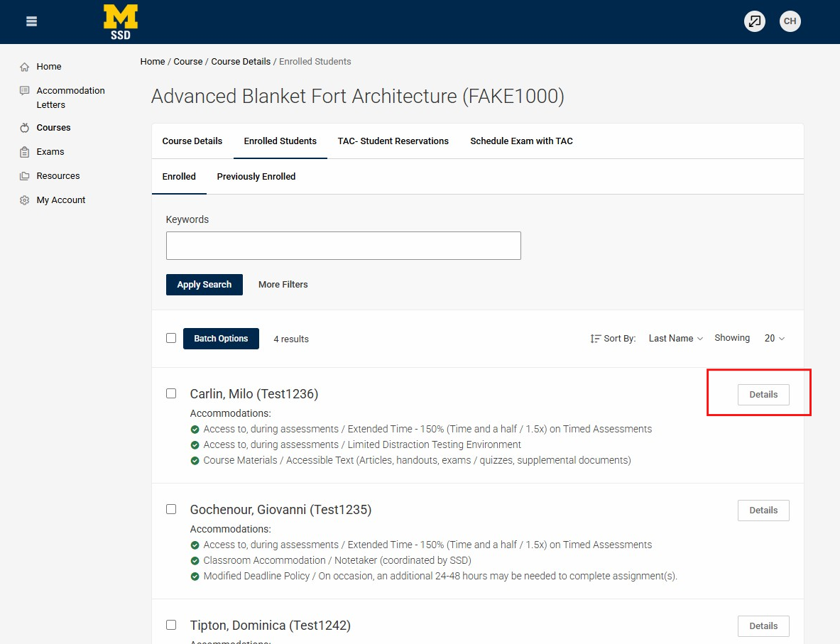This screenshot has height=644, width=840.
Task: Open Courses in the sidebar
Action: [53, 128]
